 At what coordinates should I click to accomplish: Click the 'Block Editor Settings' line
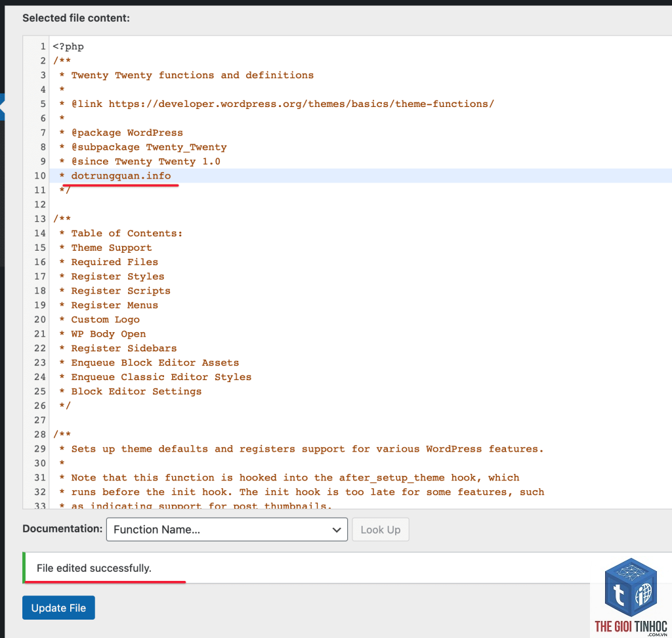tap(136, 391)
